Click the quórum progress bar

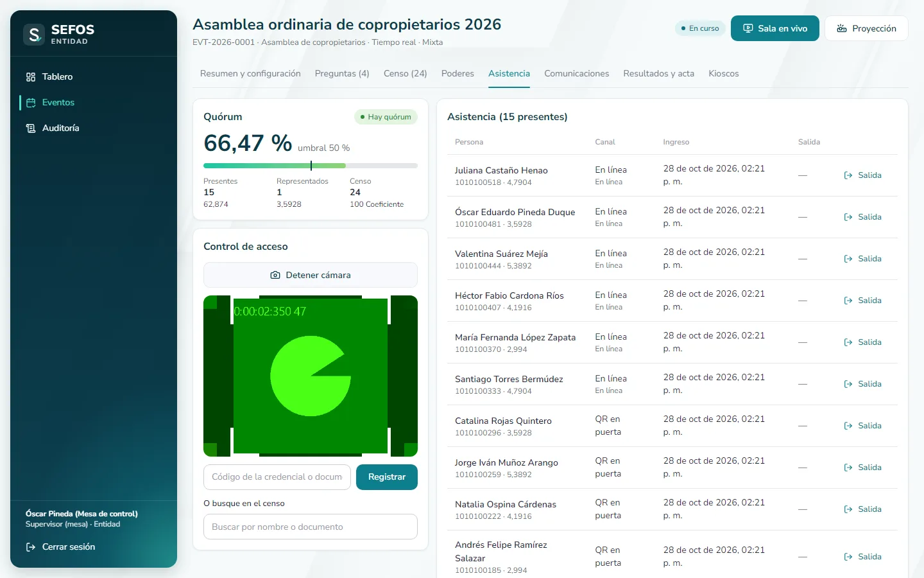tap(311, 166)
